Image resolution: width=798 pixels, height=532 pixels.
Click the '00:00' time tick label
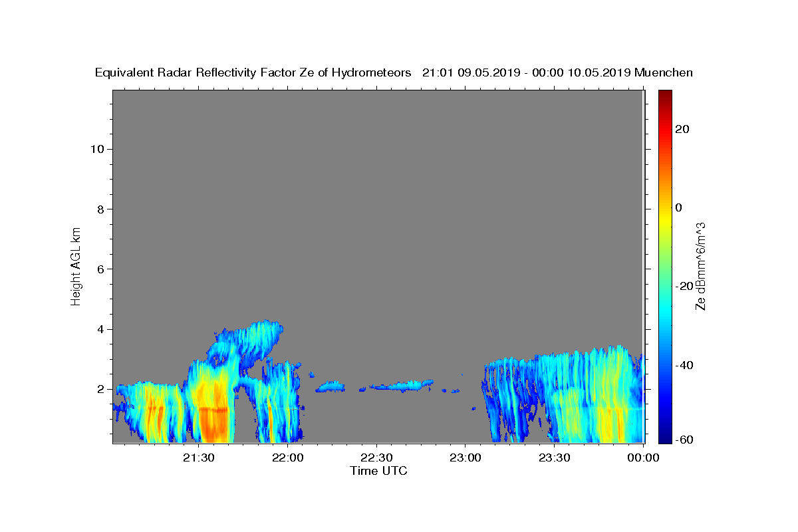coord(643,458)
